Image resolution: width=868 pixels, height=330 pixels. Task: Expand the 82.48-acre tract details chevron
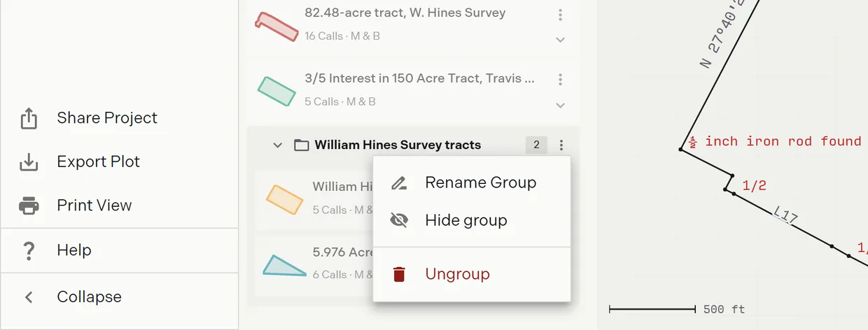(x=560, y=40)
